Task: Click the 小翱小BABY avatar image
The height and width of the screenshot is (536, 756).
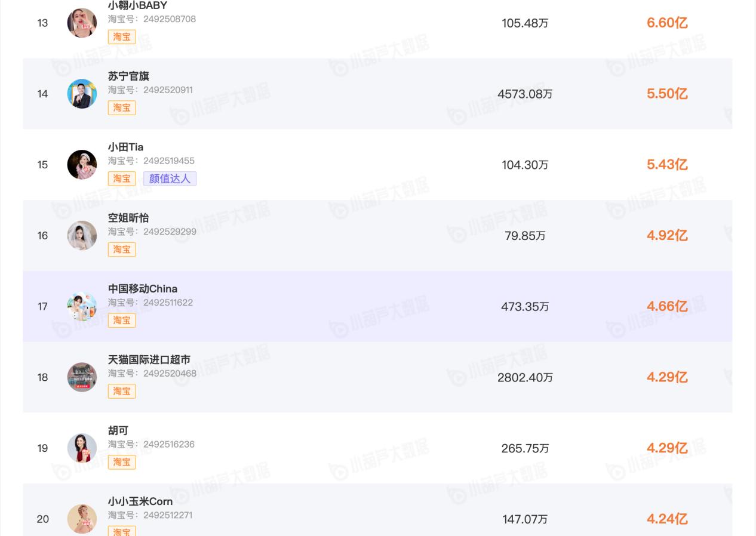Action: pos(82,23)
